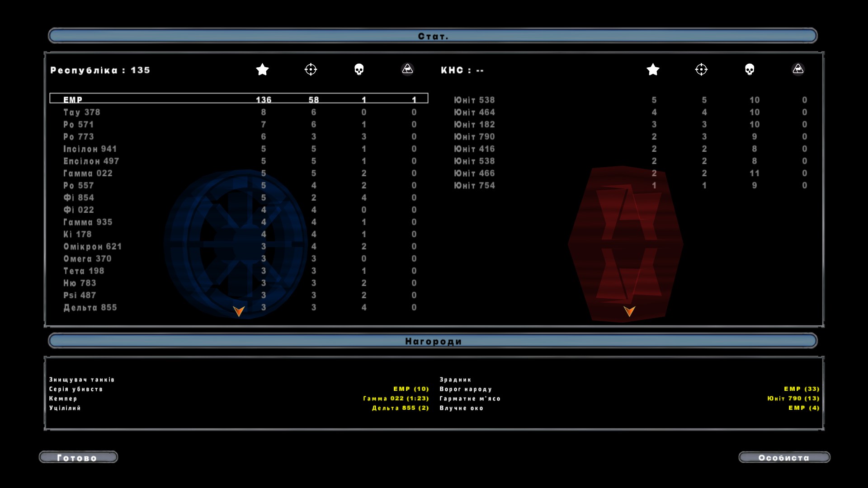
Task: Select player Ро 571
Action: [239, 124]
